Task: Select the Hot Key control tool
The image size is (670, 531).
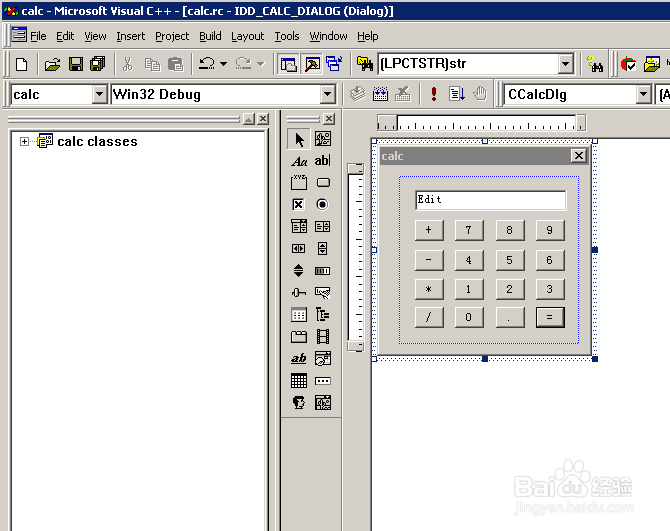Action: (x=323, y=293)
